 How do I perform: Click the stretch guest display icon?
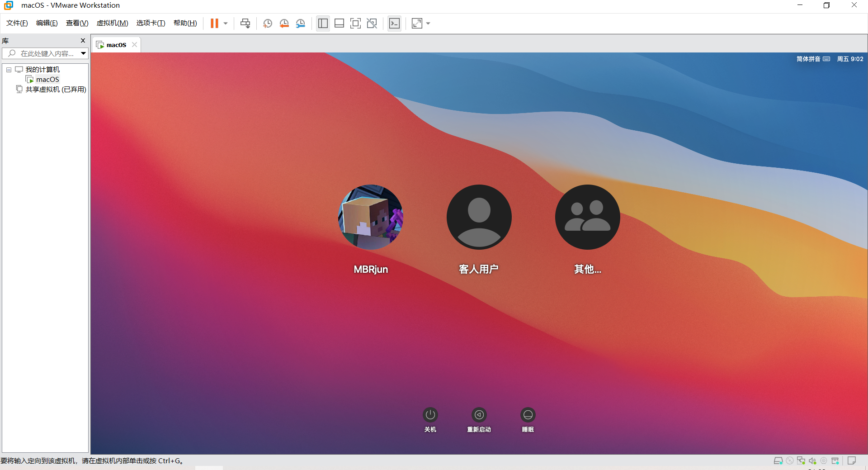pyautogui.click(x=417, y=23)
